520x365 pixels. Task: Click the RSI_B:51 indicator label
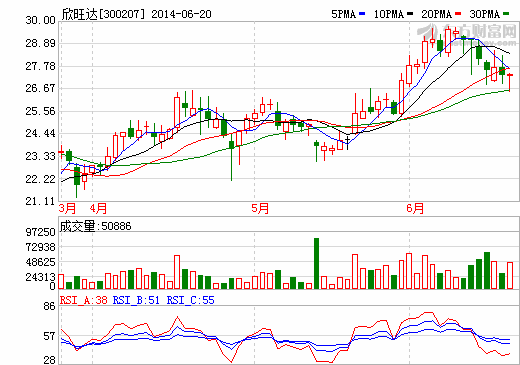136,300
